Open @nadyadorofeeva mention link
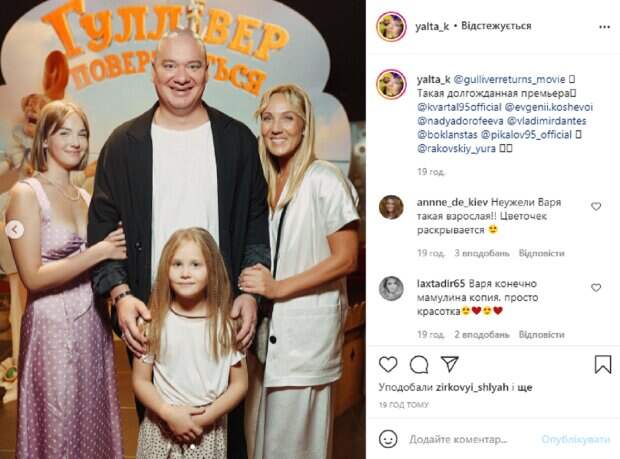 pos(460,121)
